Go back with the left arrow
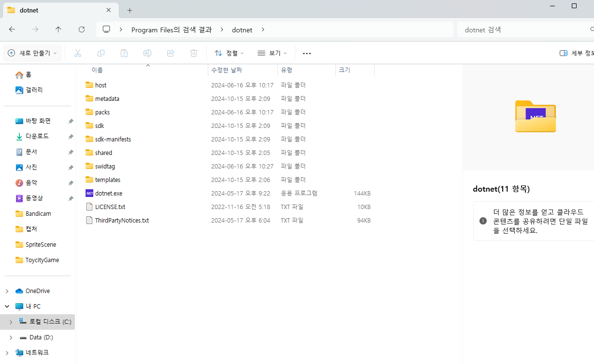 [12, 29]
